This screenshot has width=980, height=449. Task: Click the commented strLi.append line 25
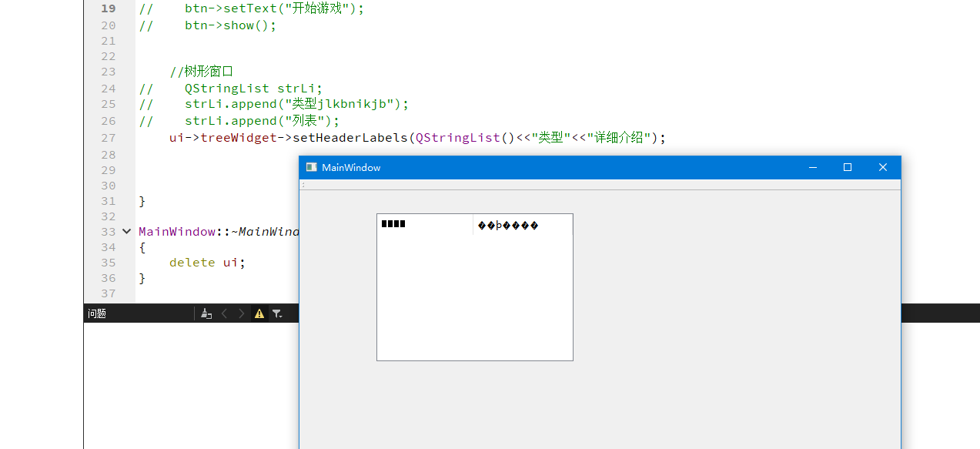tap(293, 103)
